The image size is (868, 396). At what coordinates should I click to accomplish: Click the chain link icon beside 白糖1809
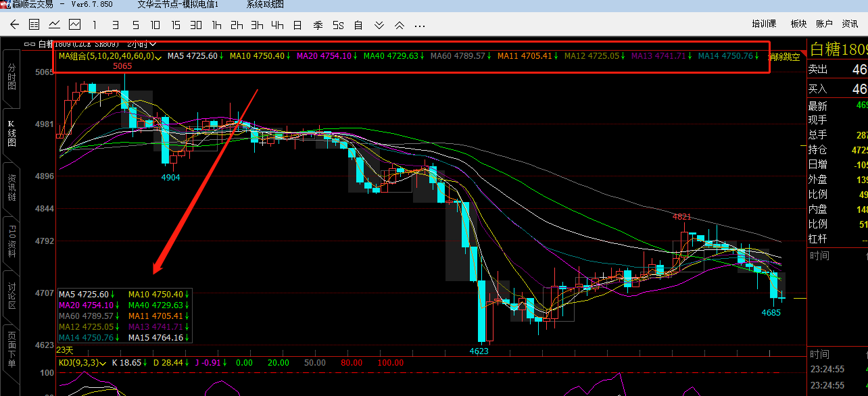29,44
